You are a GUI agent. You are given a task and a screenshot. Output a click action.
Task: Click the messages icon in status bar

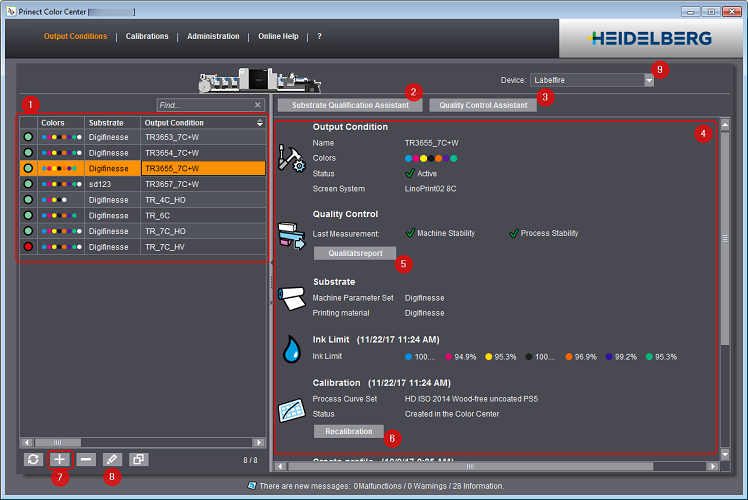click(x=252, y=486)
